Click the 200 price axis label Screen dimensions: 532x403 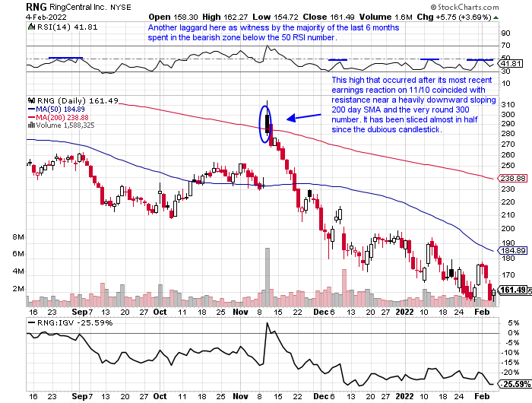(x=508, y=228)
